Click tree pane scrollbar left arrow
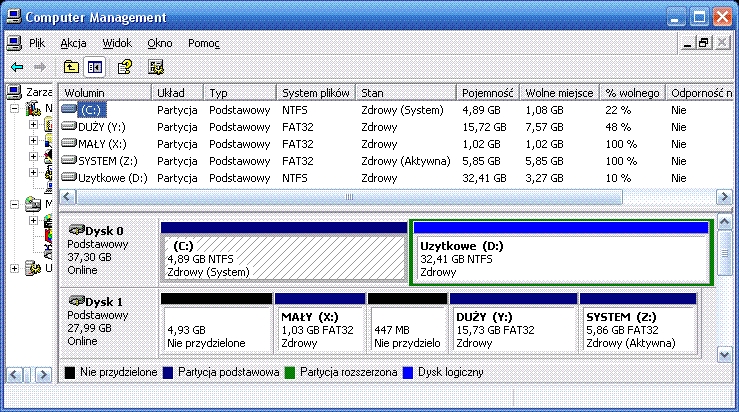The image size is (739, 412). click(14, 375)
